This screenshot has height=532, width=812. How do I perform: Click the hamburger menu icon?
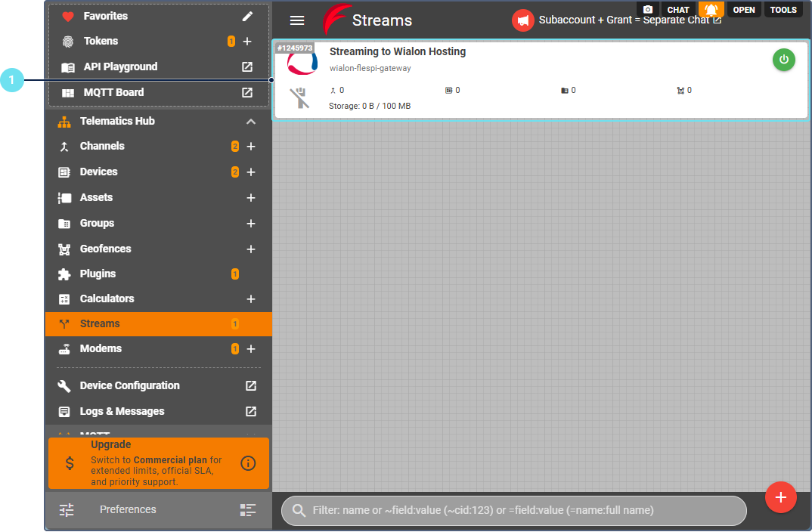297,21
